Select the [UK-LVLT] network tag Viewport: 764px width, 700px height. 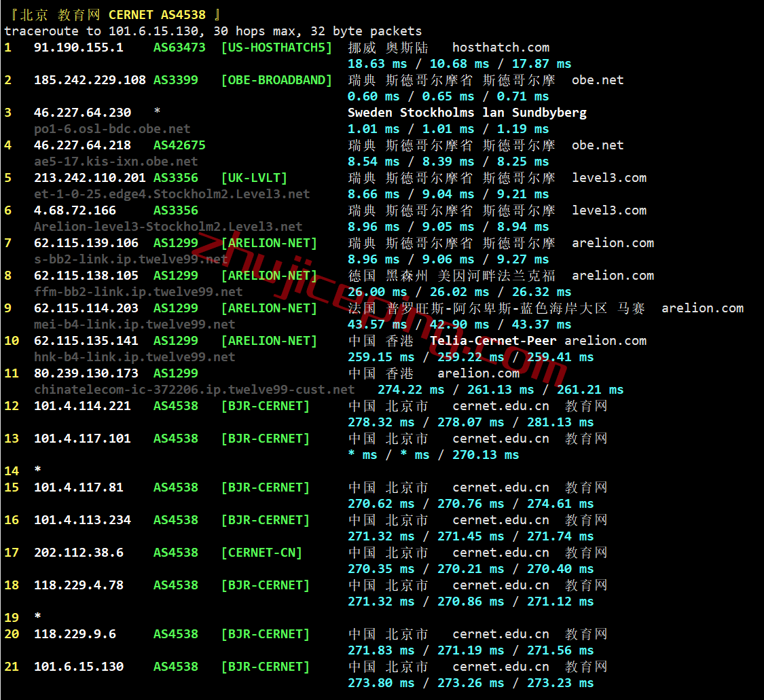click(x=254, y=179)
